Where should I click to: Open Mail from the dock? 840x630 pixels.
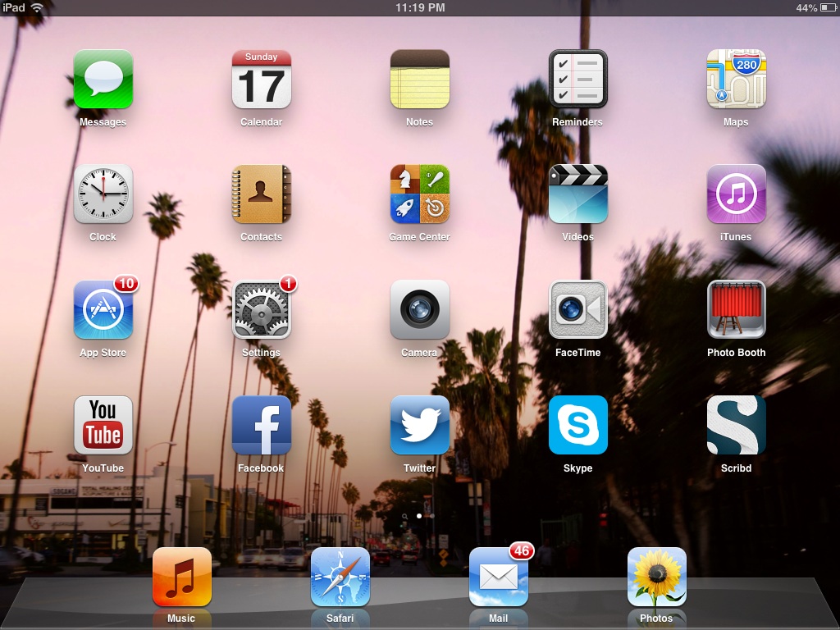tap(499, 577)
